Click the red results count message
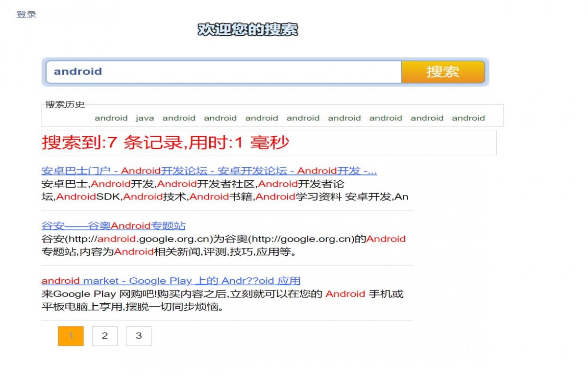Viewport: 588px width, 392px height. tap(165, 143)
